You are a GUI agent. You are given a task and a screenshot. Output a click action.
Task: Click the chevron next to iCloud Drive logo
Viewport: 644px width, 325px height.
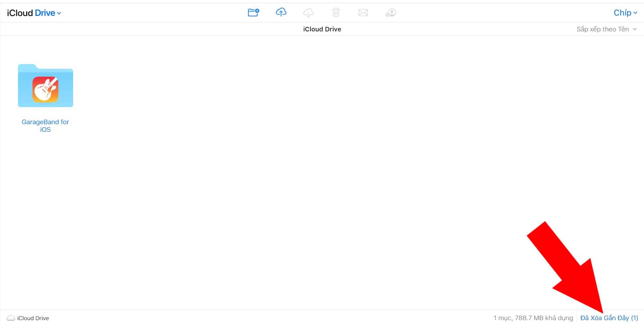59,13
